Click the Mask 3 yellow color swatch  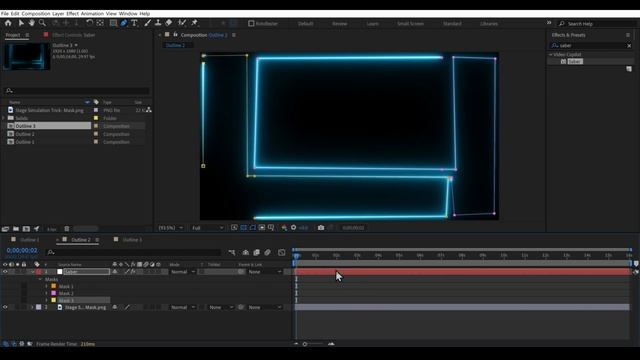click(x=53, y=300)
